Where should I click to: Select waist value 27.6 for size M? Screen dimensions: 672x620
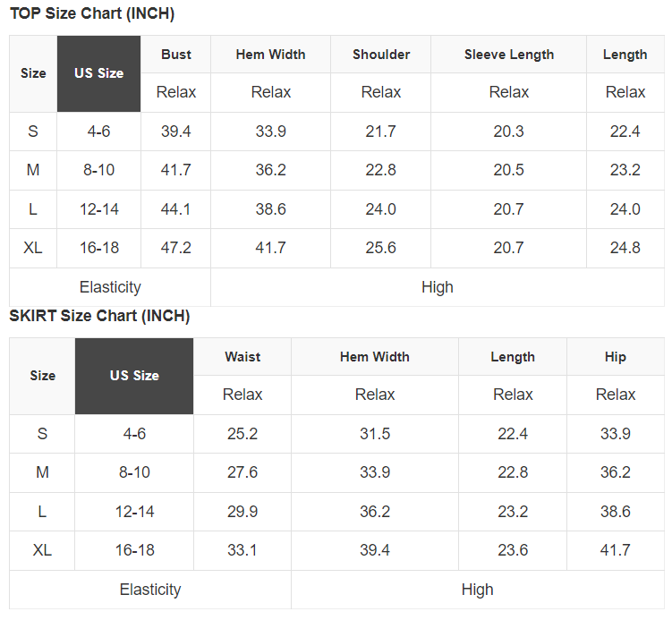tap(242, 472)
